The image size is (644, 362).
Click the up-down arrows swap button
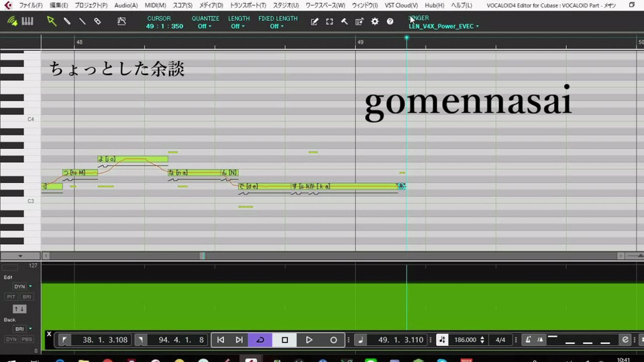click(19, 308)
